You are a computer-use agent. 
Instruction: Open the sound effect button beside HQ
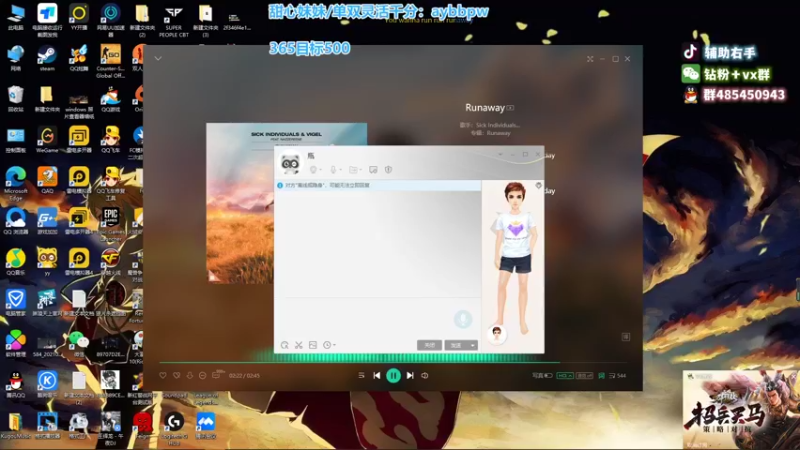pyautogui.click(x=585, y=376)
